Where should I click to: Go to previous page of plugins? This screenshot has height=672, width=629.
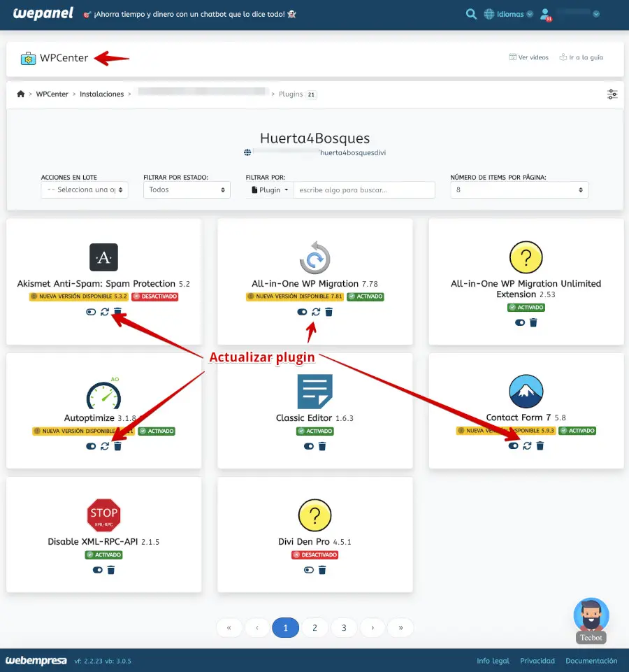[x=257, y=628]
